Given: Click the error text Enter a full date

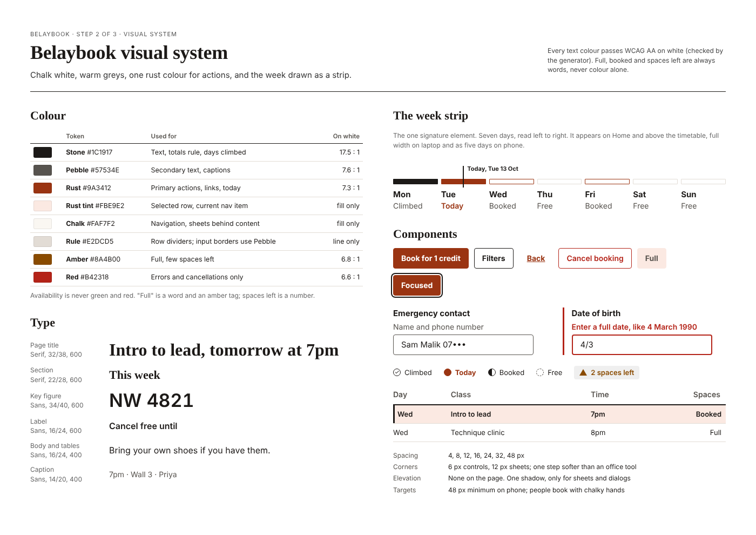Looking at the screenshot, I should pyautogui.click(x=634, y=327).
